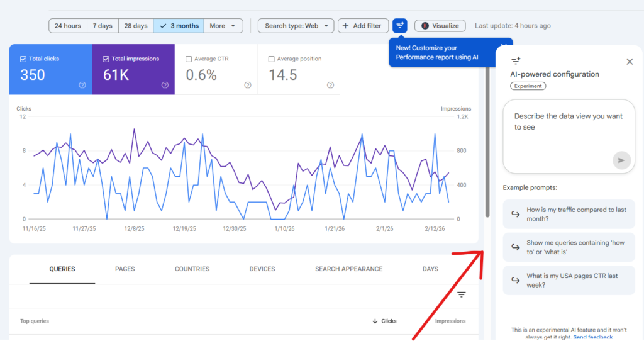The image size is (644, 341).
Task: Click the Visualize button icon
Action: (x=425, y=26)
